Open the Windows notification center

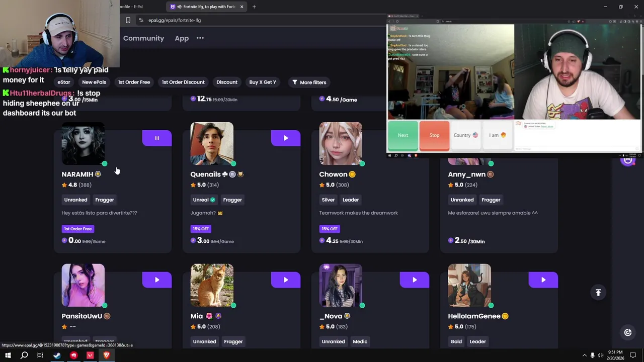click(633, 355)
